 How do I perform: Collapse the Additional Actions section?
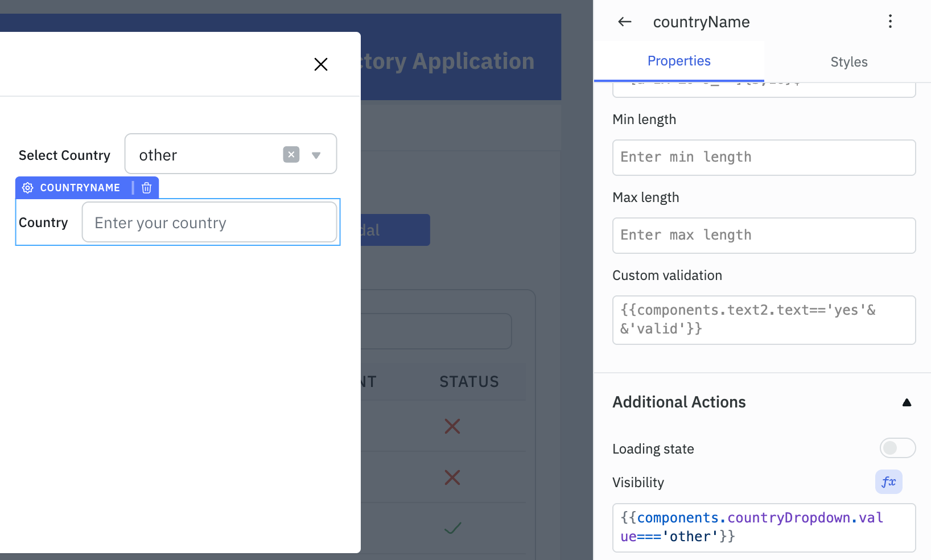[907, 402]
